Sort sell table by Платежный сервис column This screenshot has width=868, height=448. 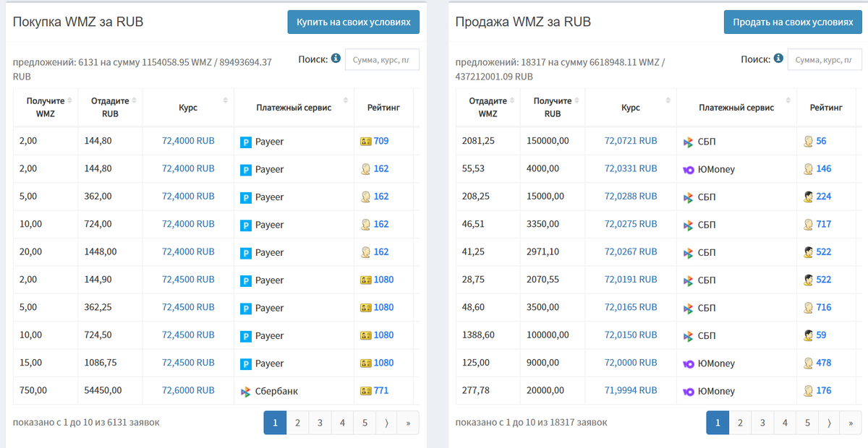(x=737, y=108)
